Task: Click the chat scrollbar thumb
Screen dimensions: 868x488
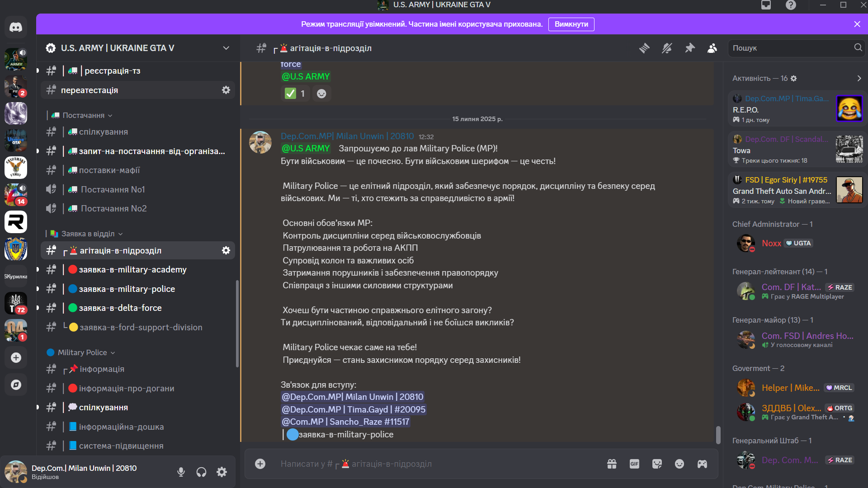Action: 718,435
